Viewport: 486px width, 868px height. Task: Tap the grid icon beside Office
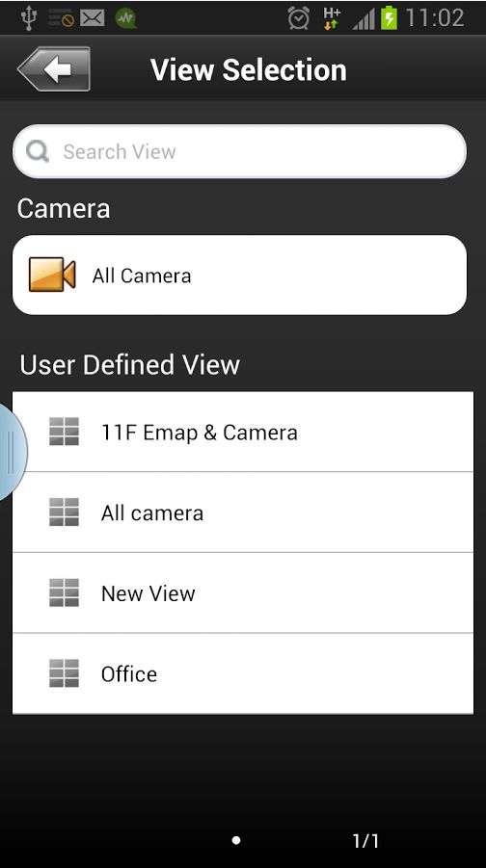[64, 673]
